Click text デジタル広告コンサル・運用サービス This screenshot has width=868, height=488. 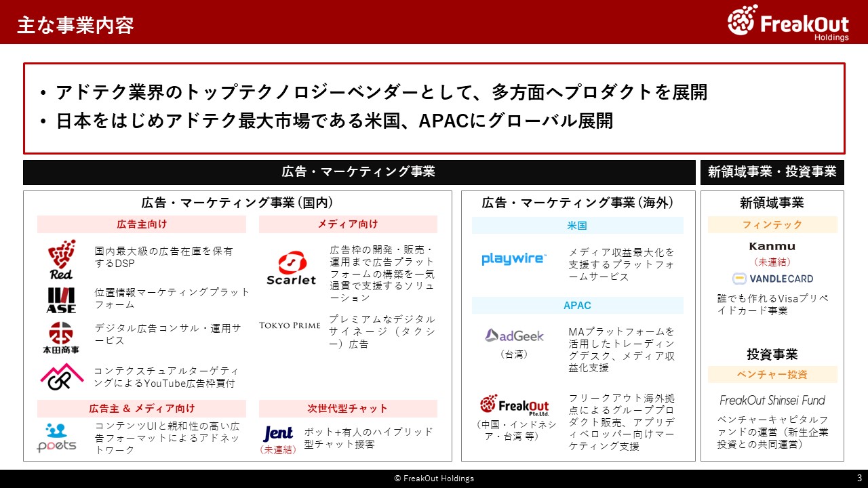coord(167,334)
